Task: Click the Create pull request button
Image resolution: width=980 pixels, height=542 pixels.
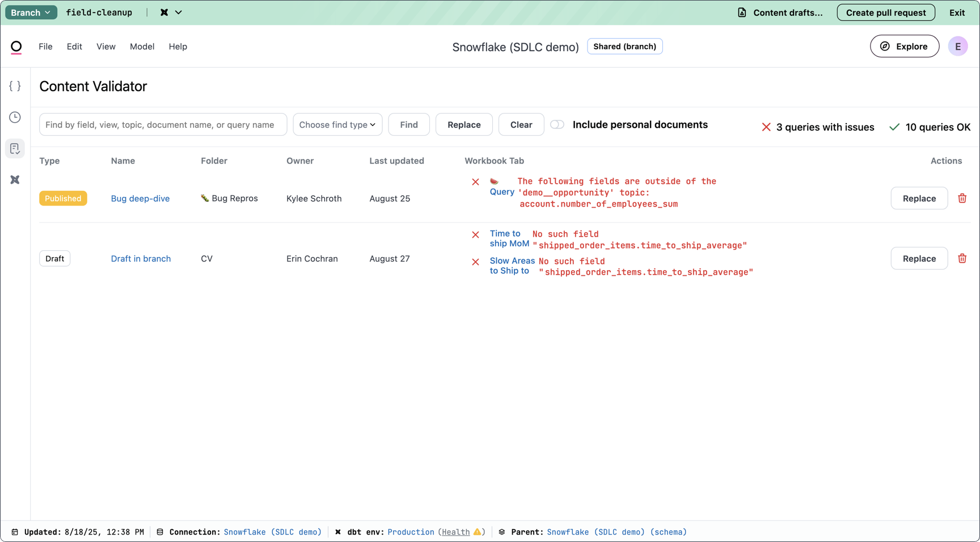Action: (x=885, y=12)
